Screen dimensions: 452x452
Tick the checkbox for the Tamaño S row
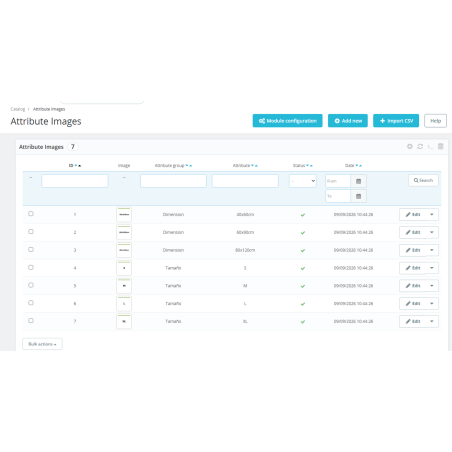31,267
